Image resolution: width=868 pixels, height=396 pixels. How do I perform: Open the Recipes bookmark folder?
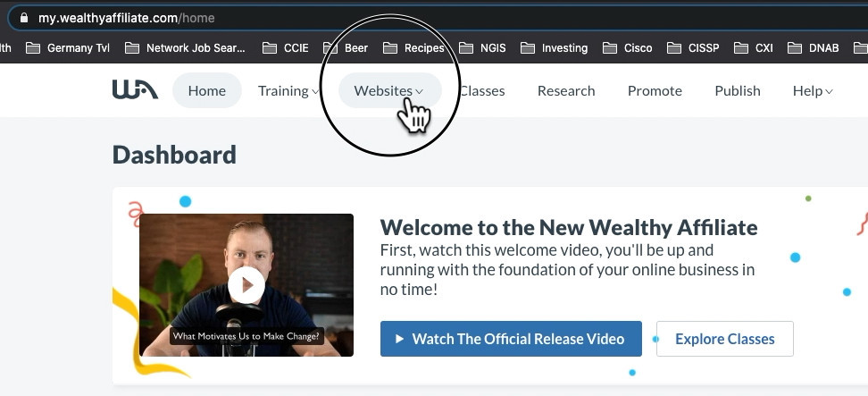(x=413, y=48)
